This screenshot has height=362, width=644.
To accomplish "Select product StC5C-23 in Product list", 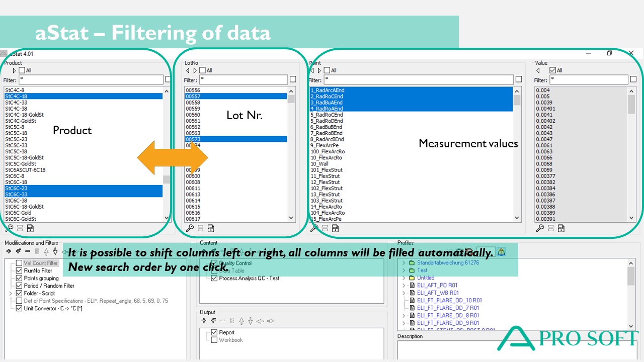I will pos(16,140).
